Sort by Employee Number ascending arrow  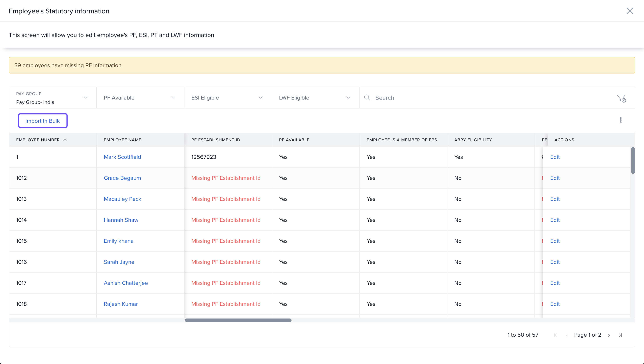(x=65, y=140)
